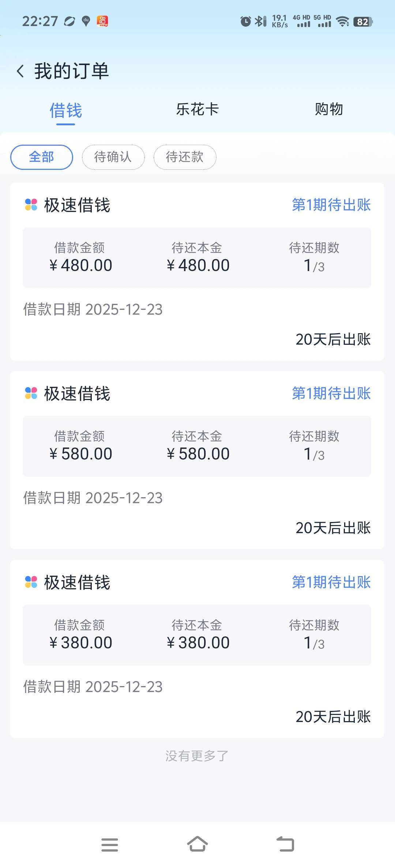Tap the back arrow beside 我的订单
395x868 pixels.
[x=20, y=71]
